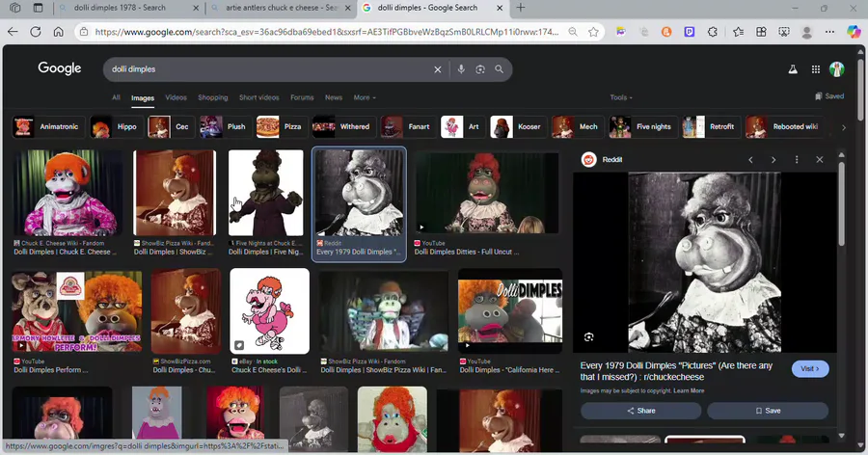Open tab actions menu icon
Screen dimensions: 868x455
click(14, 8)
